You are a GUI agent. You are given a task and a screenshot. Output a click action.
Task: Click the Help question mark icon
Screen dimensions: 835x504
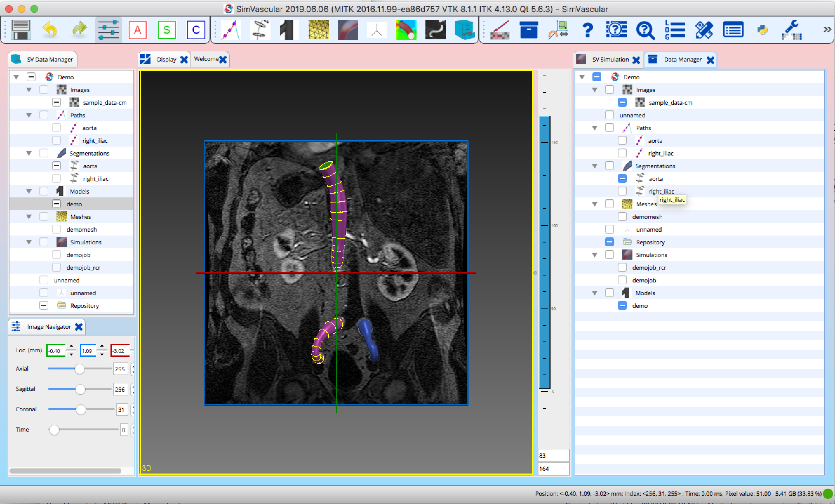pos(588,30)
